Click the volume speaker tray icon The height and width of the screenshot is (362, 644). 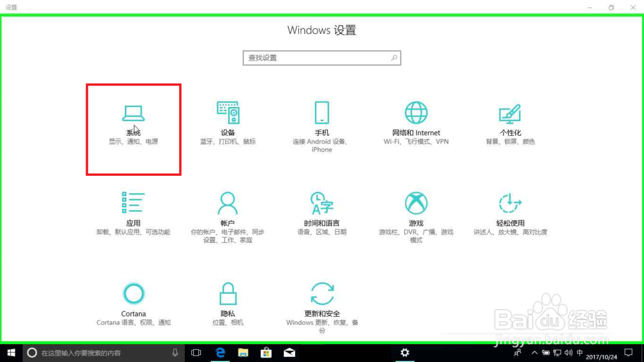(569, 352)
